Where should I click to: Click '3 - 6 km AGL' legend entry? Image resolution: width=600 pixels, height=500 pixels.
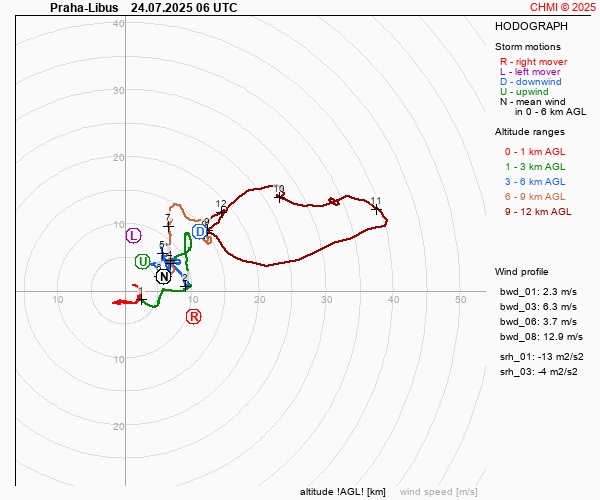tap(535, 182)
